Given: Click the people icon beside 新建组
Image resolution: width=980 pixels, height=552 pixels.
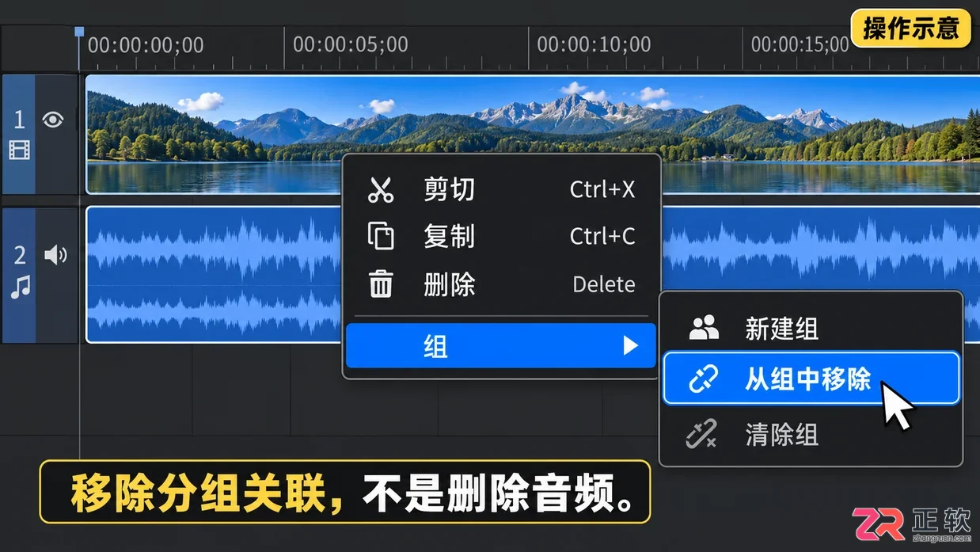Looking at the screenshot, I should [x=703, y=328].
